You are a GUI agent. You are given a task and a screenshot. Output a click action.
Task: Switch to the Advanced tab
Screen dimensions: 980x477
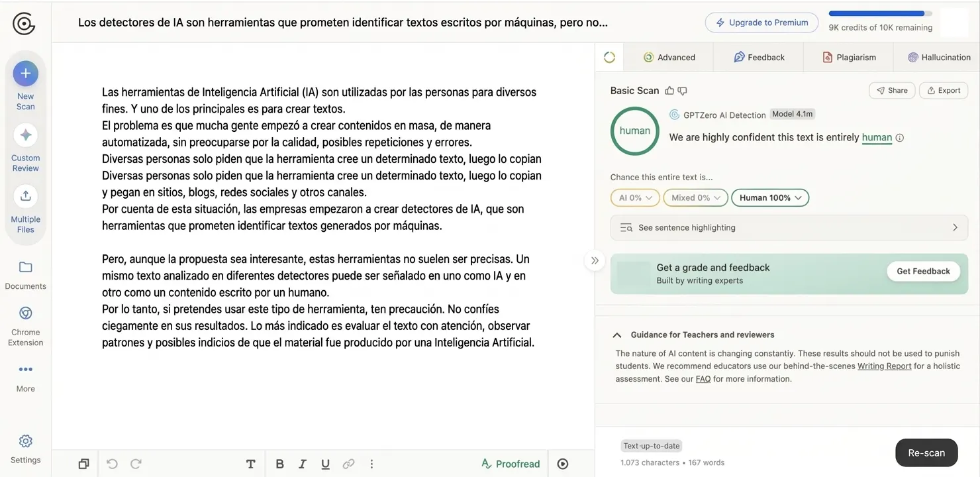point(669,57)
